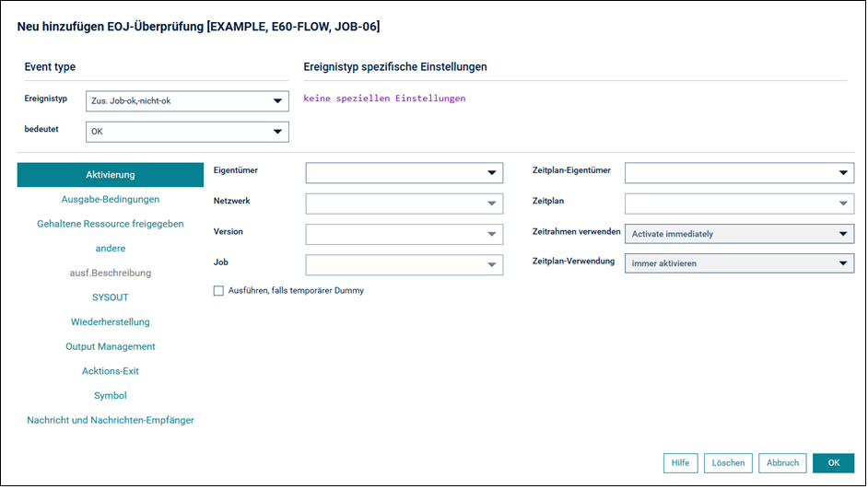Enable Ausführen, falls temporärer Dummy checkbox
868x489 pixels.
click(x=218, y=291)
